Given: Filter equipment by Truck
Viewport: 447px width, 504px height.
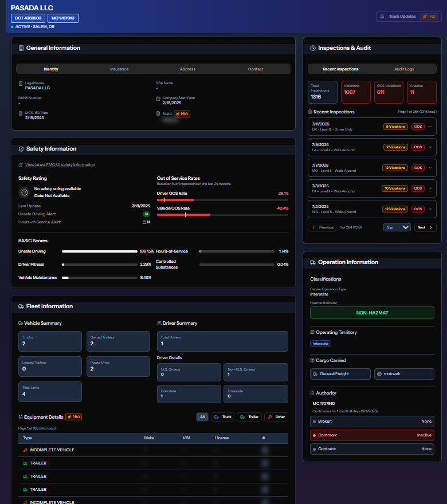Looking at the screenshot, I should tap(222, 417).
